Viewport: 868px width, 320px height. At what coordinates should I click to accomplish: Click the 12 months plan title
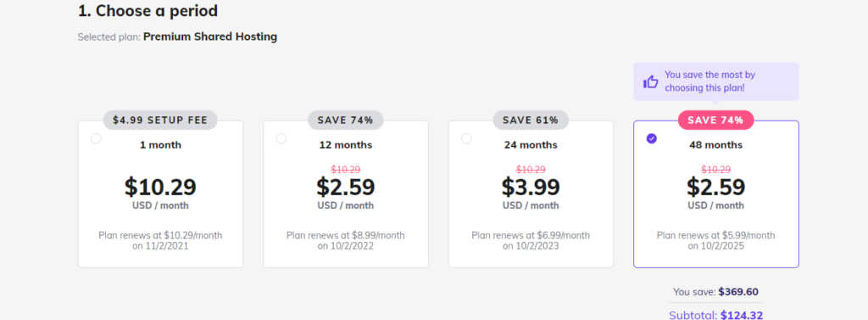pyautogui.click(x=346, y=145)
